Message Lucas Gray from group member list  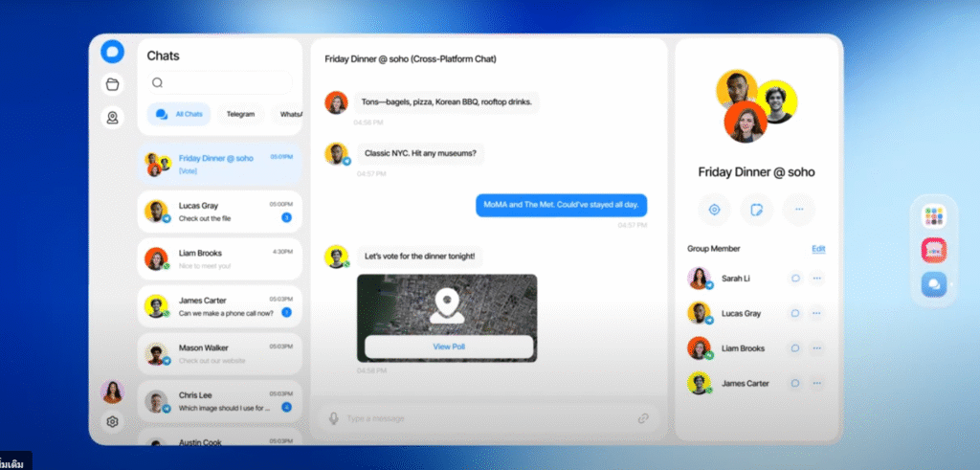tap(793, 313)
